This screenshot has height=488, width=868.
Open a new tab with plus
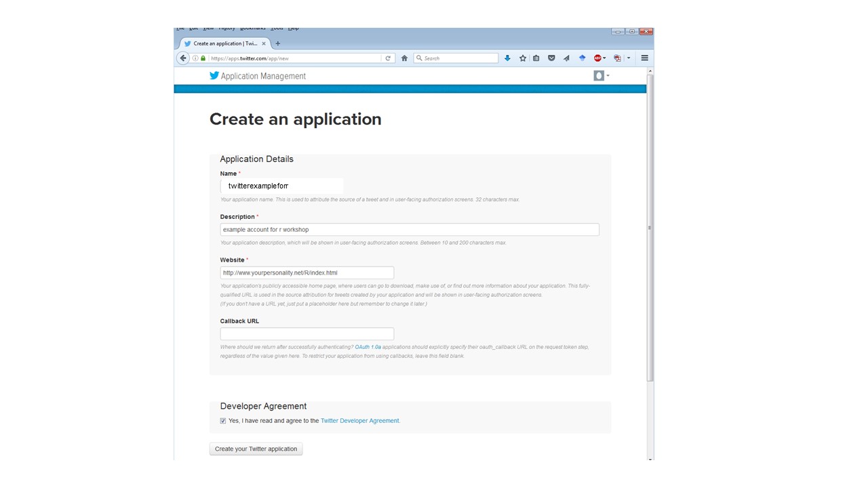click(277, 43)
